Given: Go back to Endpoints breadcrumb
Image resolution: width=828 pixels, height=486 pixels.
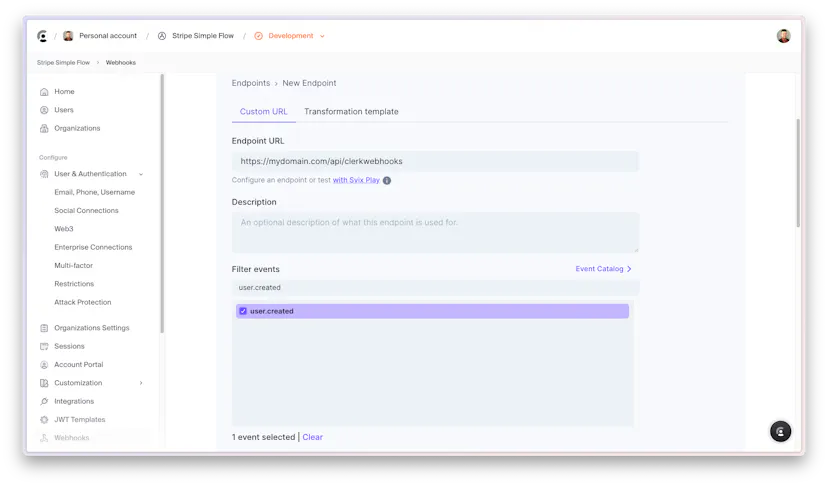Looking at the screenshot, I should (x=251, y=83).
